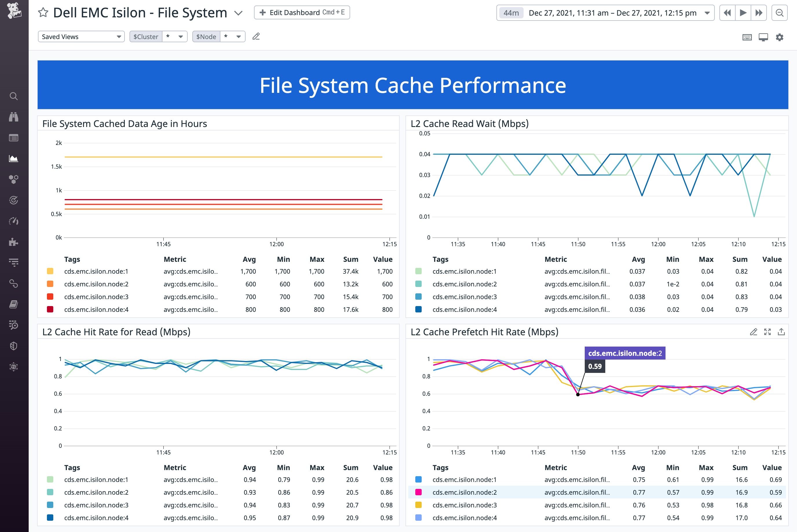Toggle node:1 series in L2 Cache Read Wait legend
Screen dimensions: 797x532
(x=418, y=271)
